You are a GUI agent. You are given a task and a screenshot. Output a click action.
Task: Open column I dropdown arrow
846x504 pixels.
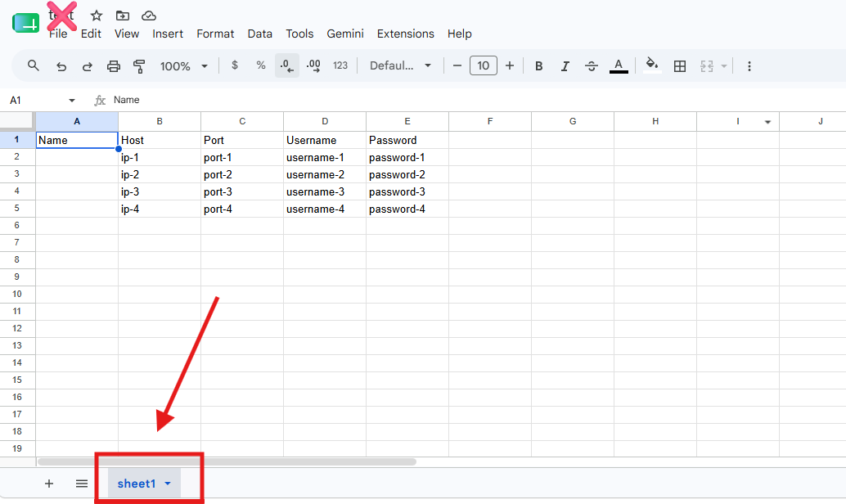pyautogui.click(x=767, y=122)
